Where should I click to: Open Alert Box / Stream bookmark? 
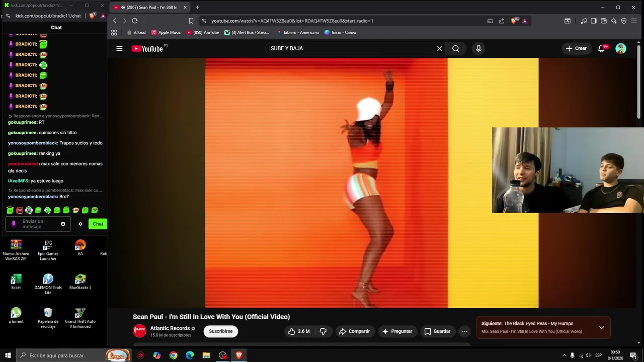[x=247, y=32]
